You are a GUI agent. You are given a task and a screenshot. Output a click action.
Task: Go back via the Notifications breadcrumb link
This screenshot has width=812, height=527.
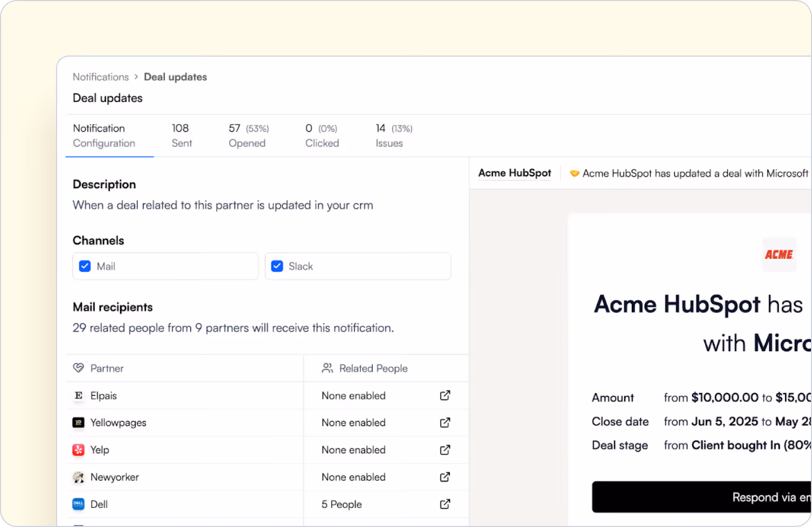click(100, 77)
